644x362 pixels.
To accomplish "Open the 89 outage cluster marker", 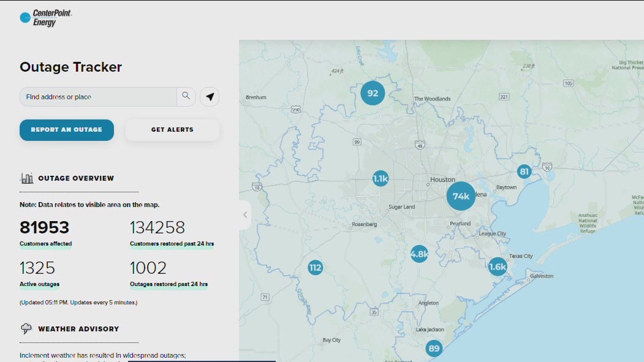I will [434, 349].
